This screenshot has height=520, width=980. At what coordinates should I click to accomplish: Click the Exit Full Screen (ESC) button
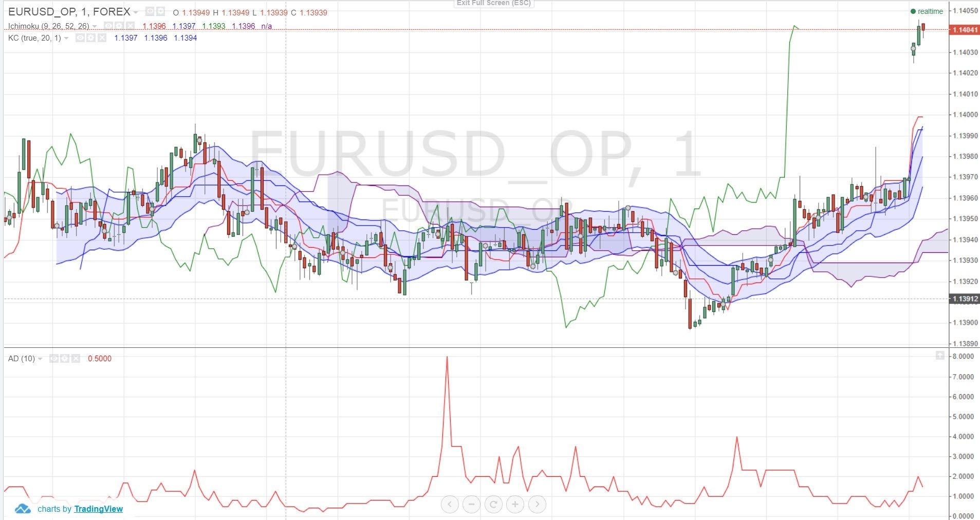click(493, 3)
